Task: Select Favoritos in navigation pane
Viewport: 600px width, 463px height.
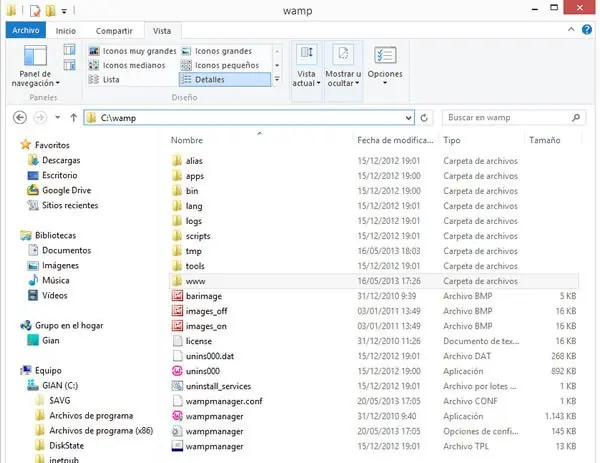Action: [45, 145]
